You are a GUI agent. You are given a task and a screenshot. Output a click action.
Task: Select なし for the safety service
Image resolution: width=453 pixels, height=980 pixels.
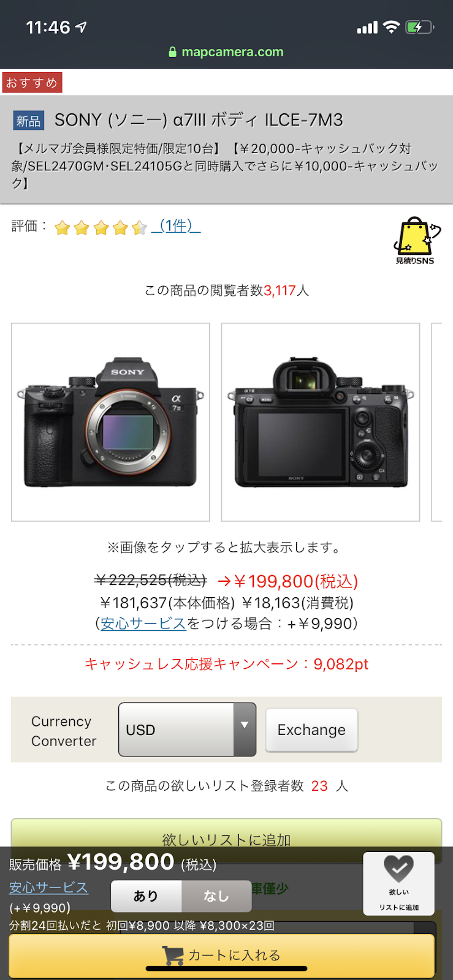pyautogui.click(x=216, y=896)
